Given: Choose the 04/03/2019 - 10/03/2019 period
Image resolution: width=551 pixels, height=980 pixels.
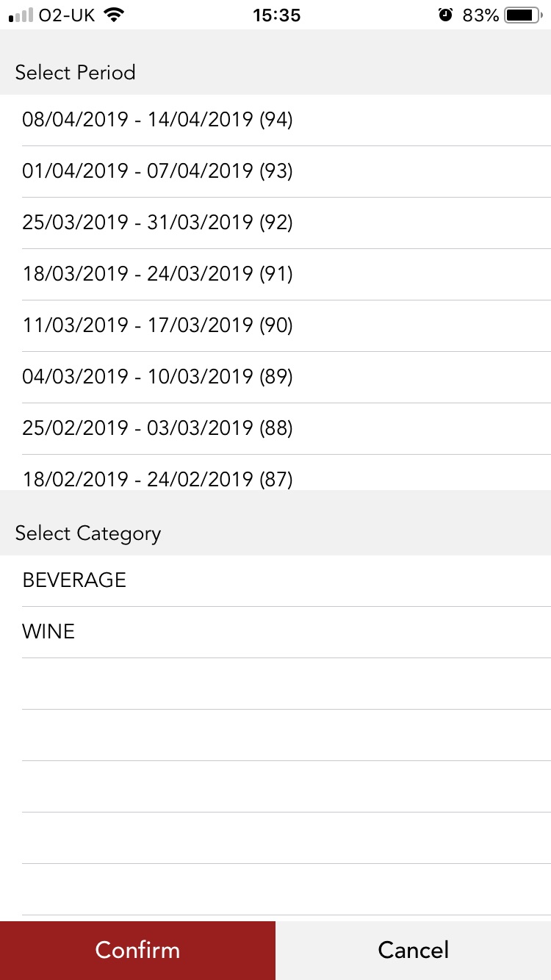Looking at the screenshot, I should tap(157, 377).
